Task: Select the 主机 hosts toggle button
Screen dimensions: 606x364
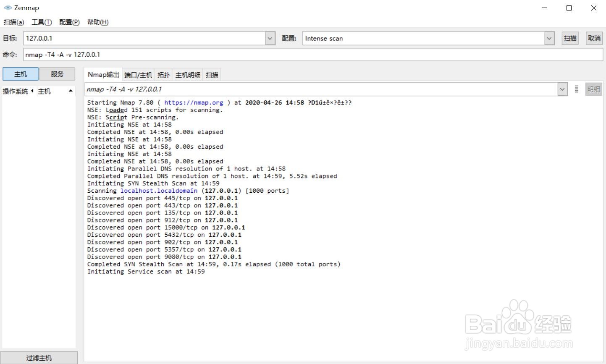Action: point(21,74)
